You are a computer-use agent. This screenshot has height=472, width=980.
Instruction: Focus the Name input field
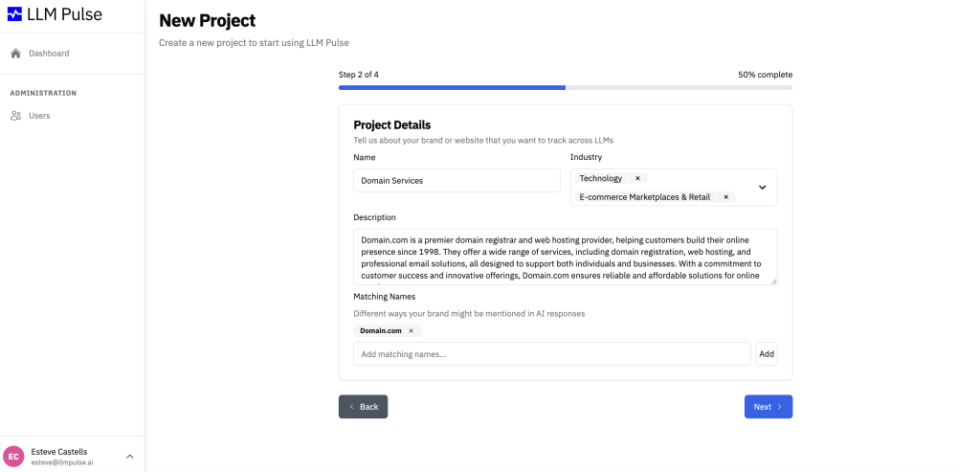[x=457, y=180]
